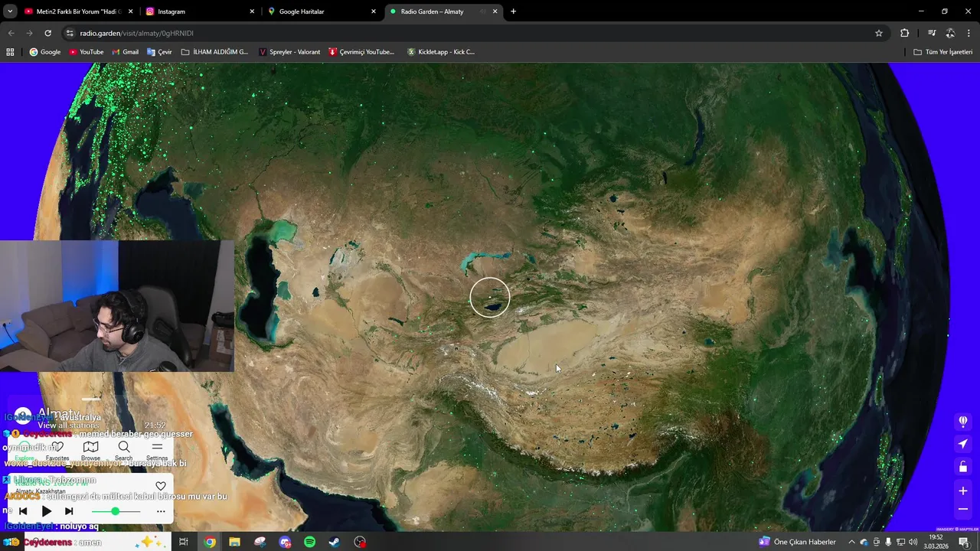Toggle the map lock button

tap(963, 467)
